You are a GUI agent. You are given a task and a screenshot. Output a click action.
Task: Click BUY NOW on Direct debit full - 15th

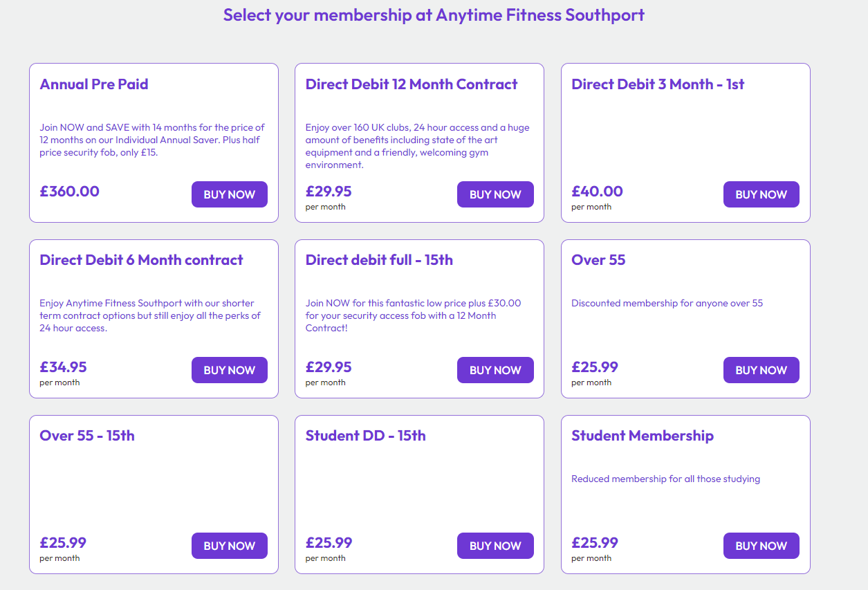[495, 370]
